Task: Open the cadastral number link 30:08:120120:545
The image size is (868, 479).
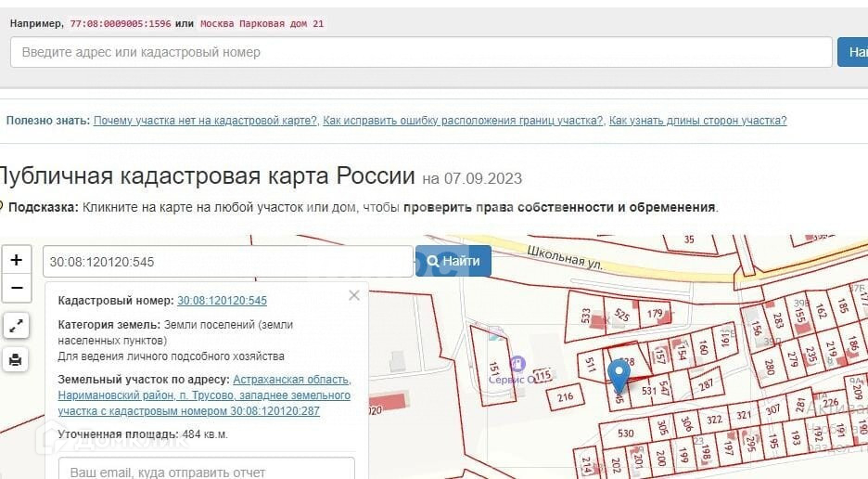Action: point(222,301)
